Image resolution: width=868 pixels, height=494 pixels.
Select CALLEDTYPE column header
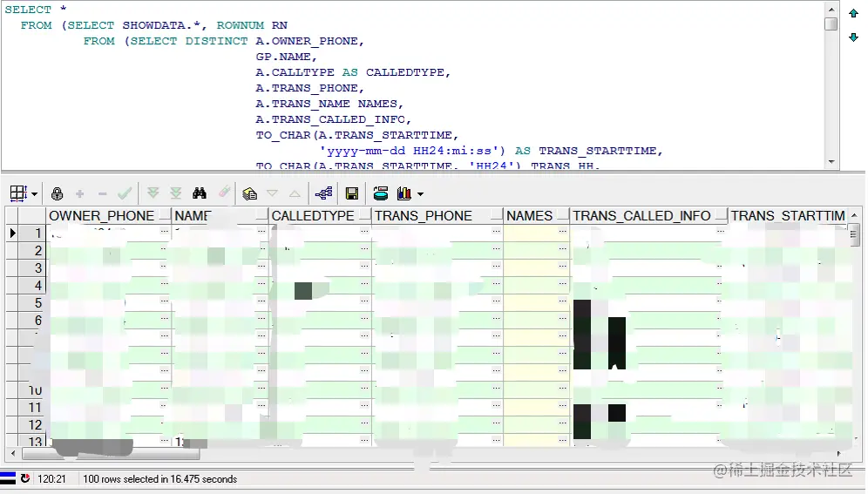(x=320, y=216)
